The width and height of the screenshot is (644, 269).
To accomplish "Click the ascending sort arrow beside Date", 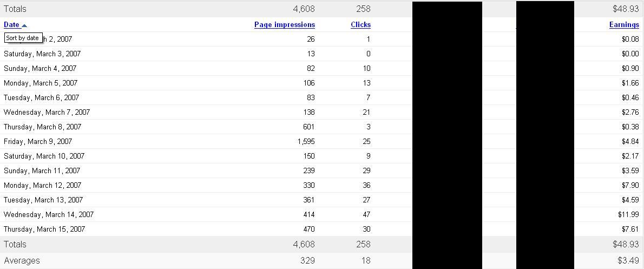I will pos(24,25).
